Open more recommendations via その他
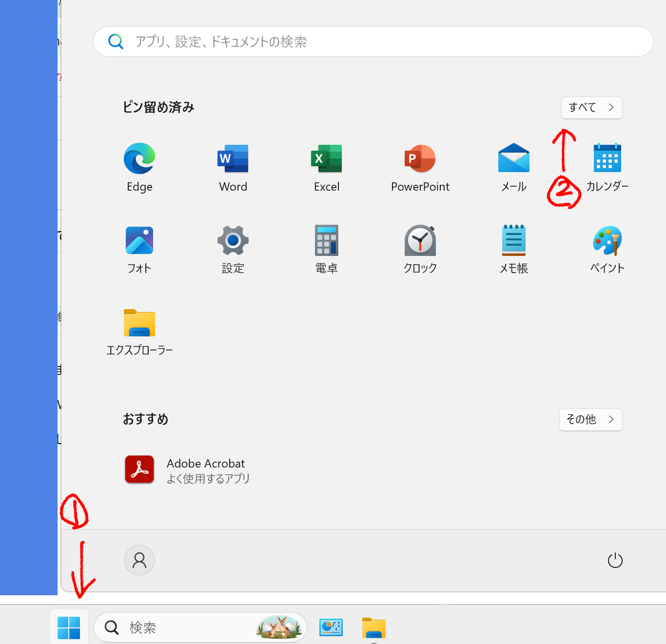The width and height of the screenshot is (666, 644). pos(591,419)
